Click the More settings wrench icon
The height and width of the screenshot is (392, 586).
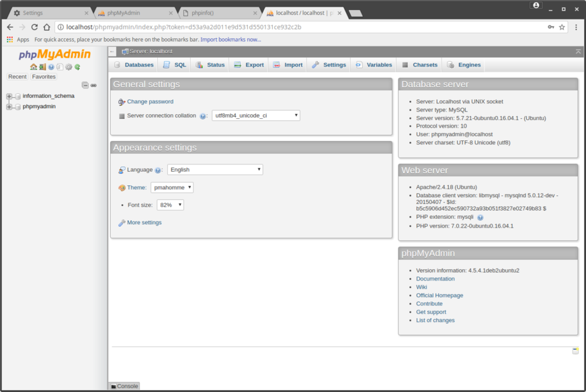pos(122,223)
